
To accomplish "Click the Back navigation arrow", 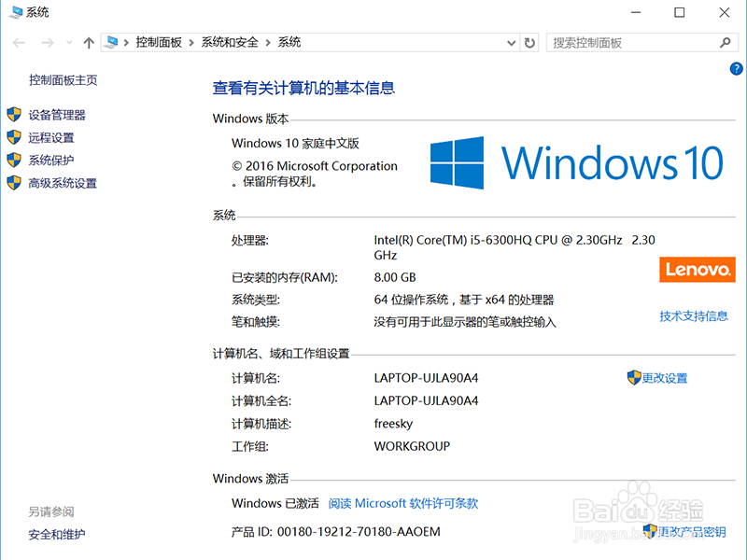I will click(x=19, y=43).
